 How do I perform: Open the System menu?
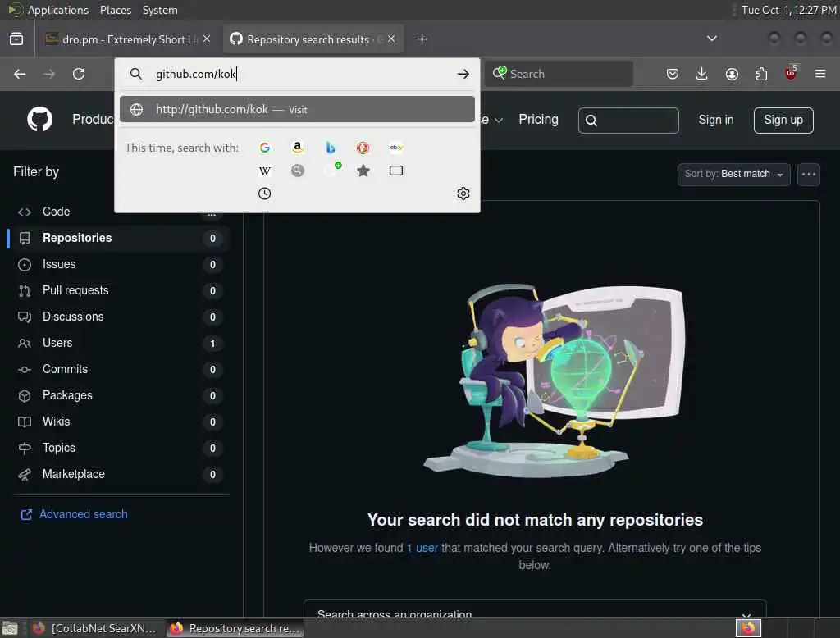point(160,10)
